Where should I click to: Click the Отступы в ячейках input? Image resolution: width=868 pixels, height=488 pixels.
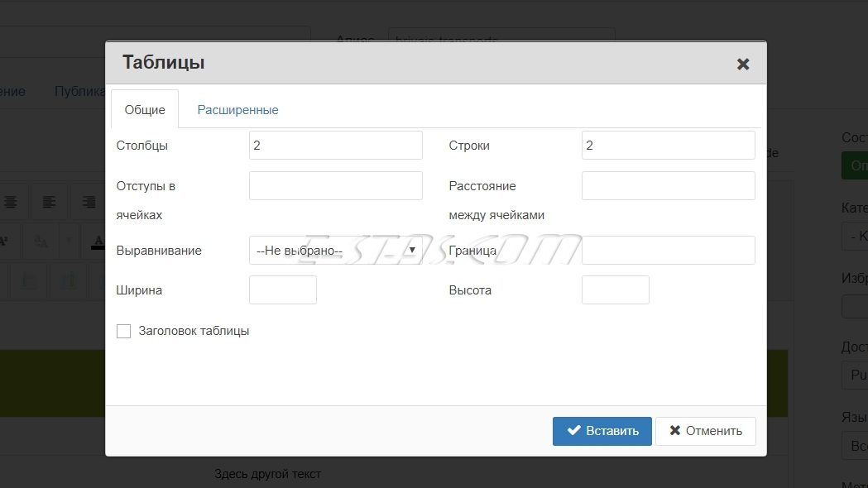335,185
